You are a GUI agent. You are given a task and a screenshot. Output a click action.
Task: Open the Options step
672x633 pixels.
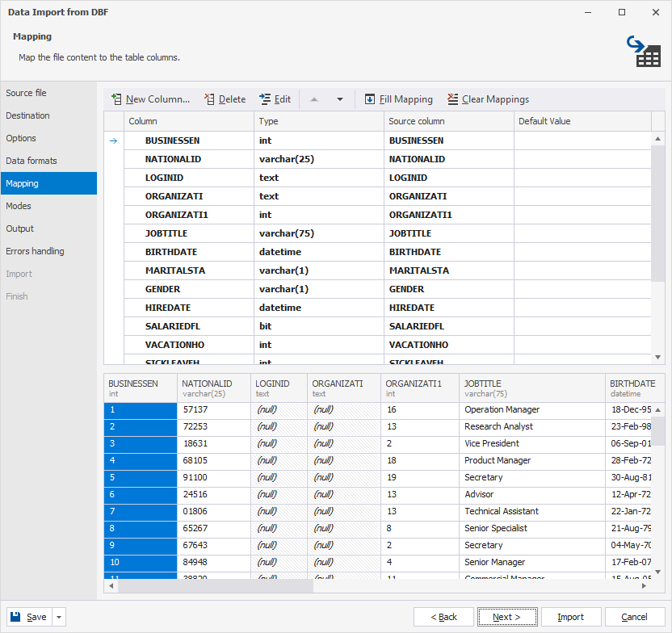pyautogui.click(x=48, y=138)
